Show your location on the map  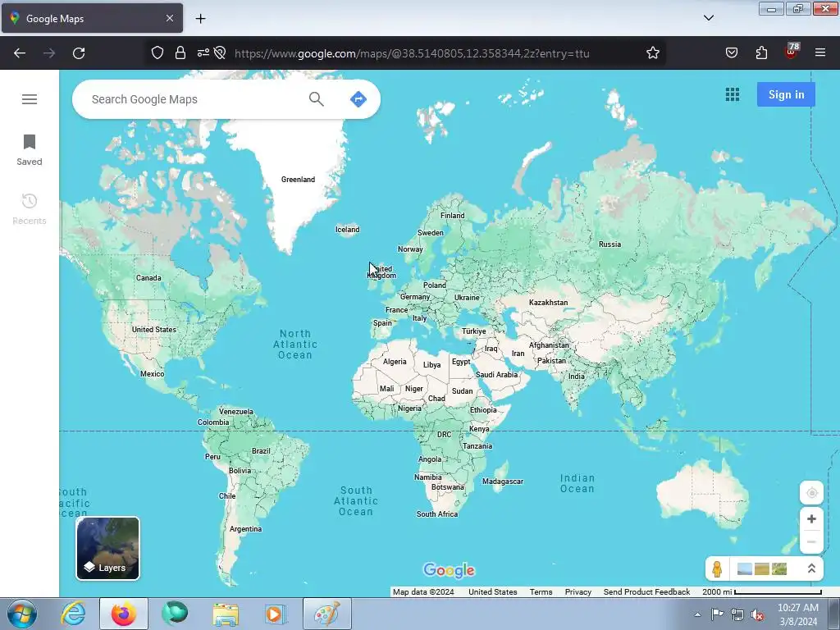click(811, 493)
